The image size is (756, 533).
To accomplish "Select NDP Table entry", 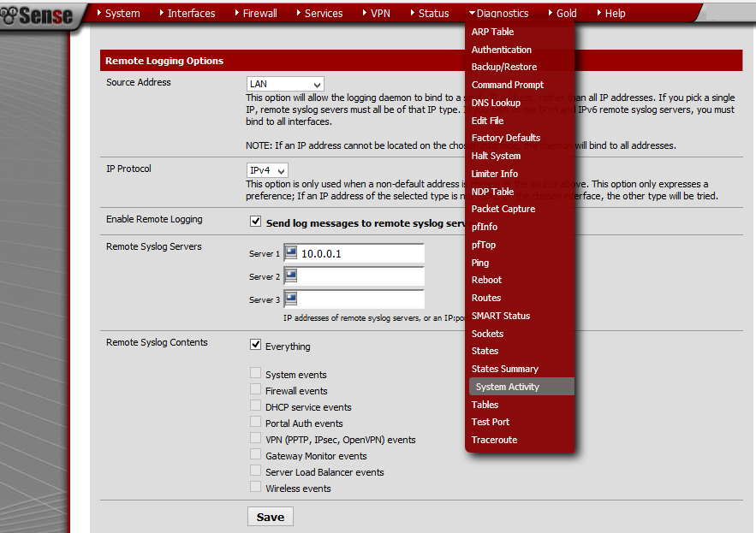I will click(492, 192).
